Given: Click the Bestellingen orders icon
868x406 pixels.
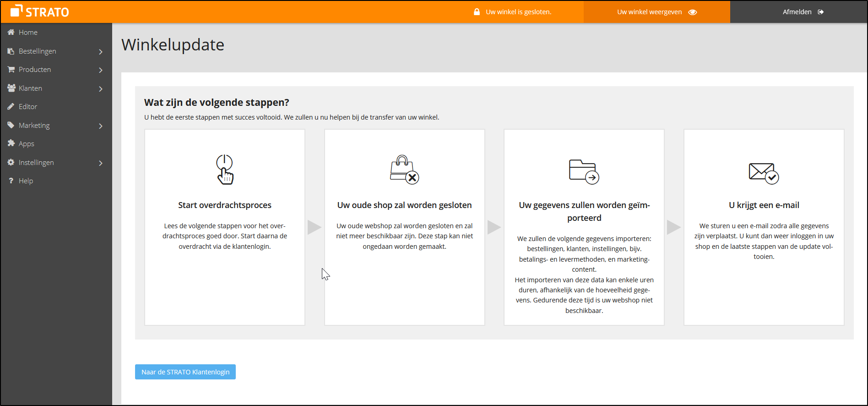Looking at the screenshot, I should click(x=11, y=51).
